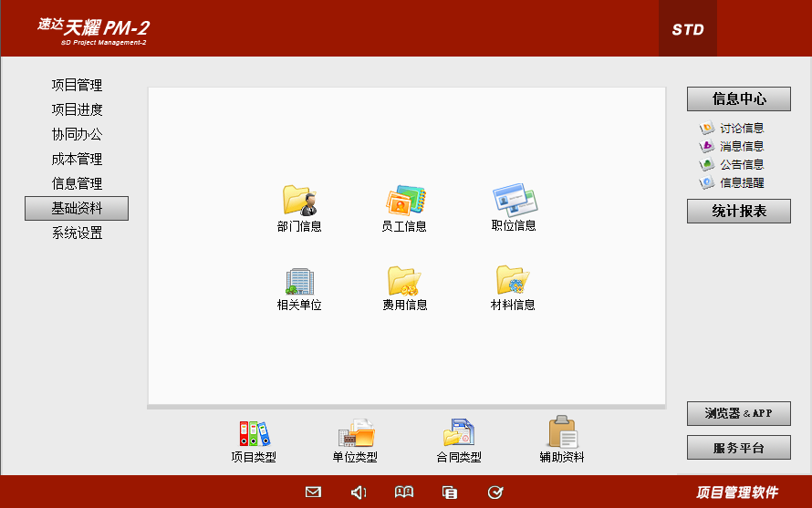812x508 pixels.
Task: Open the 材料信息 materials folder icon
Action: pos(513,279)
